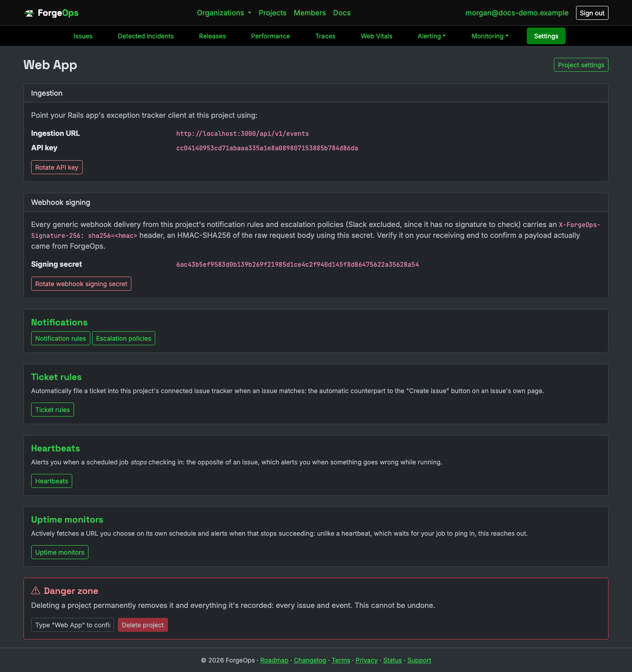The height and width of the screenshot is (672, 632).
Task: Click the ForgeOps anvil logo icon
Action: (29, 13)
